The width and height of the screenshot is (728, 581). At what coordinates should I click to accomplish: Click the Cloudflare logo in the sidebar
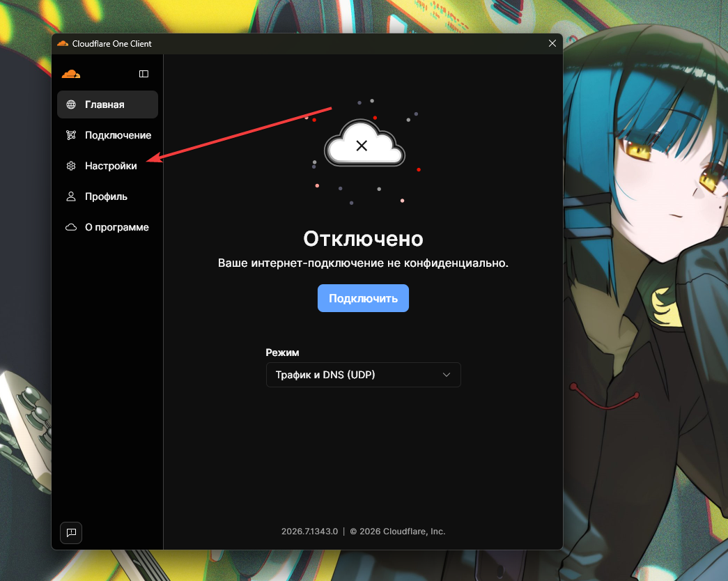tap(71, 74)
